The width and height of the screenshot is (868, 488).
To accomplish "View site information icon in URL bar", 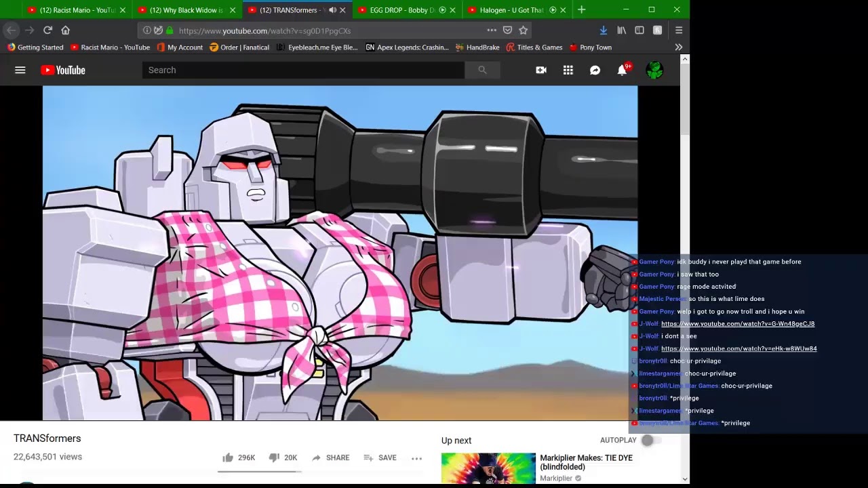I will (x=146, y=30).
